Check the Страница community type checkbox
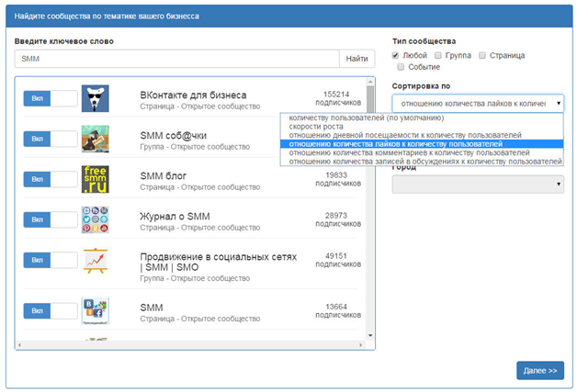 coord(482,55)
